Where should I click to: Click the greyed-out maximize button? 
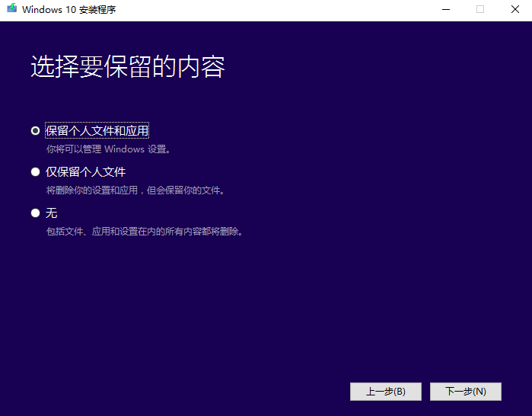coord(480,10)
